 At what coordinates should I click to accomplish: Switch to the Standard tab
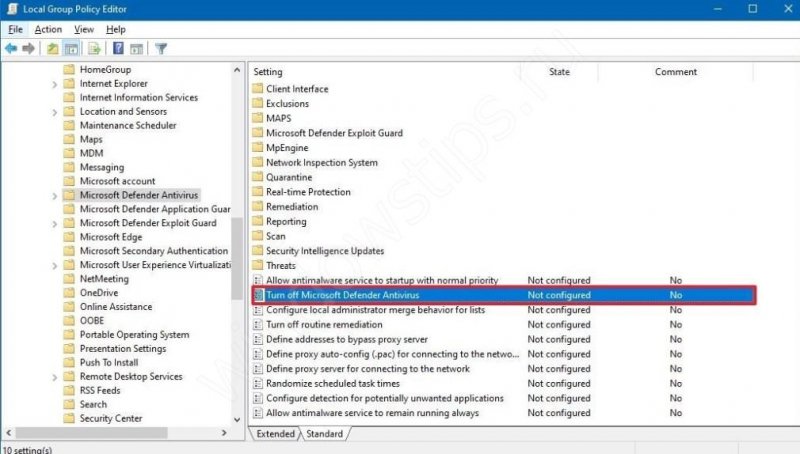(324, 434)
